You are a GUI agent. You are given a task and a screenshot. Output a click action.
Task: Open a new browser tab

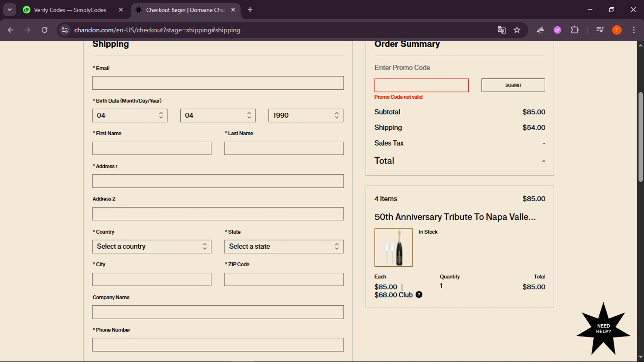pyautogui.click(x=250, y=10)
